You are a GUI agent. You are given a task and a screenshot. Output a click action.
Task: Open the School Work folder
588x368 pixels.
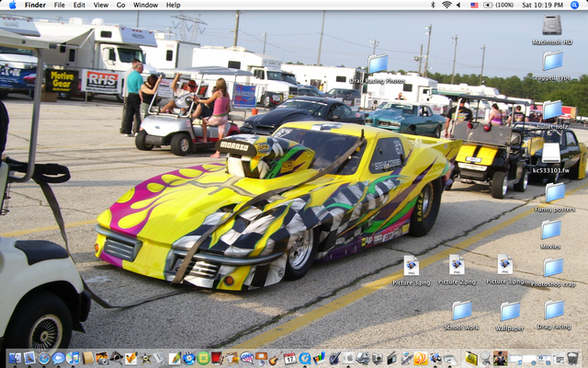[x=461, y=310]
